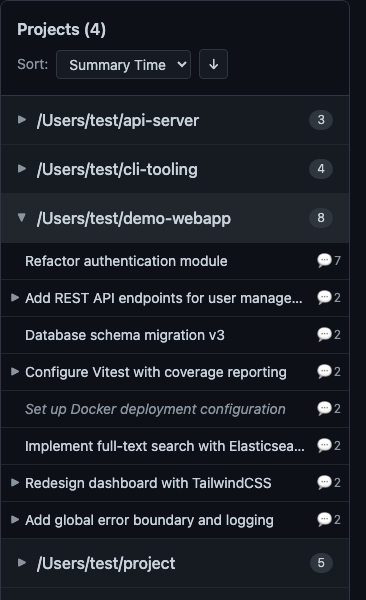Click message icon on Redesign dashboard row
Image resolution: width=366 pixels, height=600 pixels.
(x=324, y=483)
